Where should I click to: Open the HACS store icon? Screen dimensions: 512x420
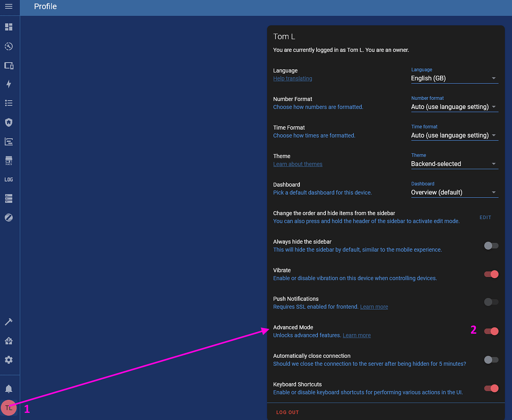click(8, 160)
